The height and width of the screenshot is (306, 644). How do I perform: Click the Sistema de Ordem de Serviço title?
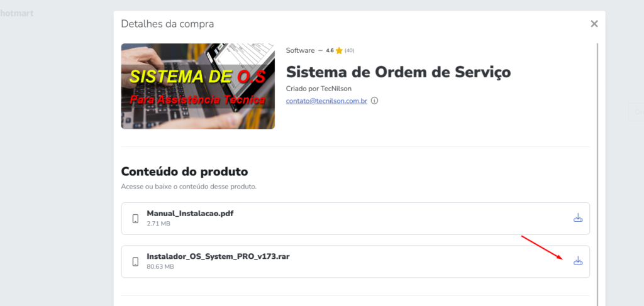[398, 72]
